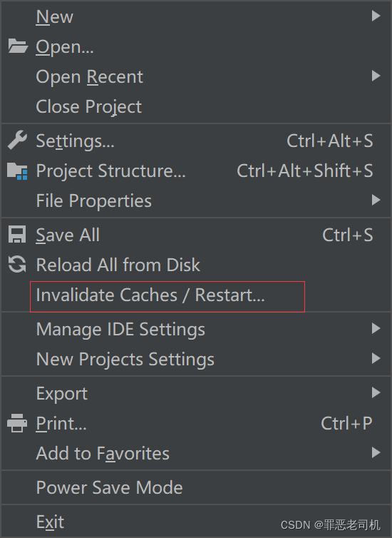This screenshot has height=538, width=392.
Task: Expand the File Properties submenu arrow
Action: point(376,200)
